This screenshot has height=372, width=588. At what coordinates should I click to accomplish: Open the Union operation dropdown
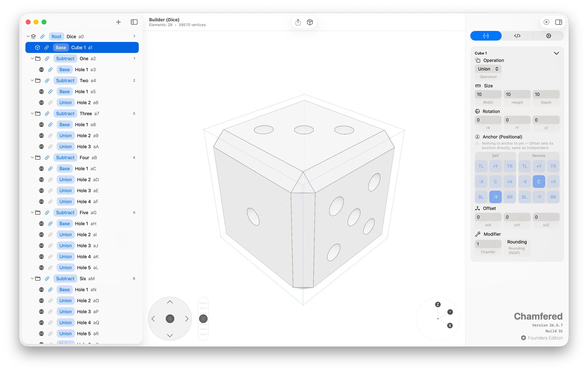pos(488,69)
